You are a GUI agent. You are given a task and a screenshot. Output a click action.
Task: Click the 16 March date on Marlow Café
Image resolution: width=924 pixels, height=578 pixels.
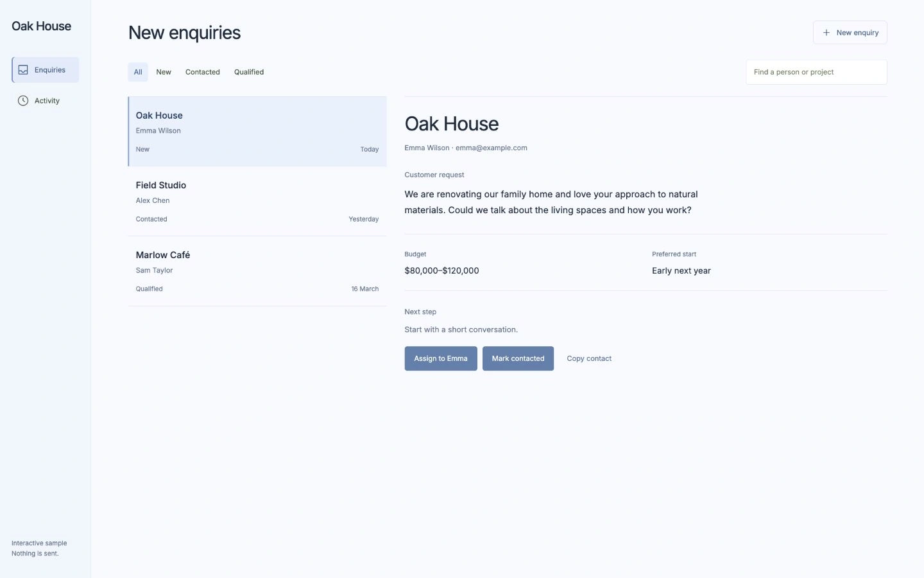[365, 289]
